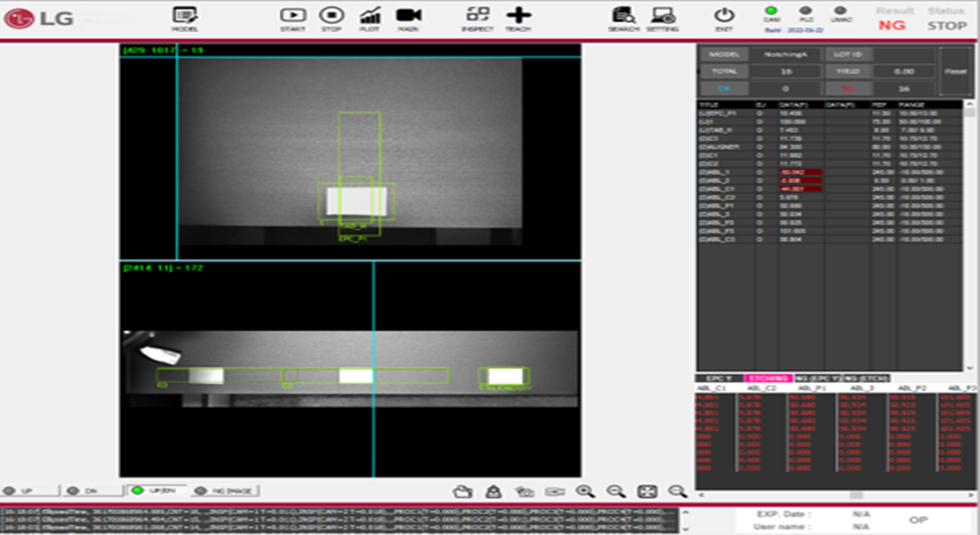Open the SEARCH tool
Image resolution: width=980 pixels, height=535 pixels.
tap(624, 16)
